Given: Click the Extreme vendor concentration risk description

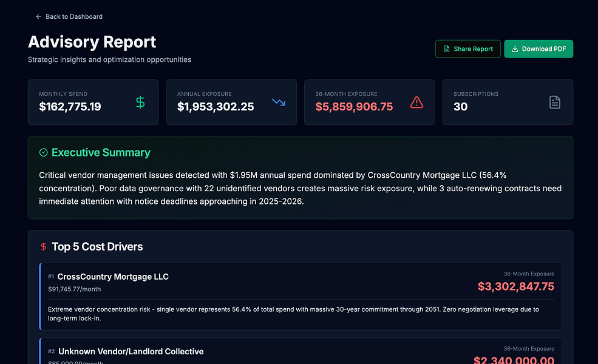Looking at the screenshot, I should [293, 314].
